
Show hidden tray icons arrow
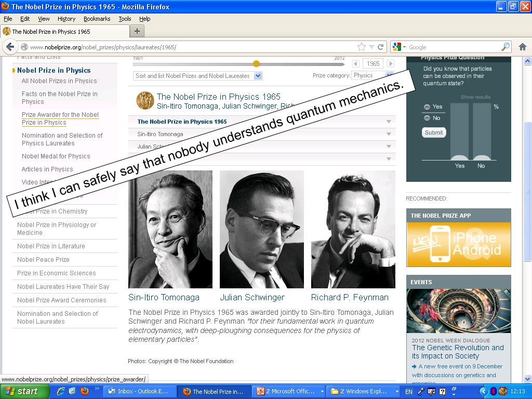point(484,391)
